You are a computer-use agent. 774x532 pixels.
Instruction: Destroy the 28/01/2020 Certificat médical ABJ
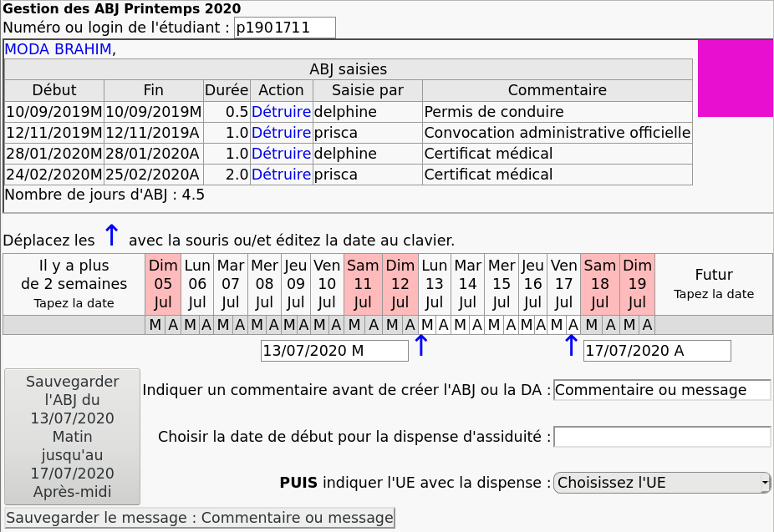[x=281, y=154]
